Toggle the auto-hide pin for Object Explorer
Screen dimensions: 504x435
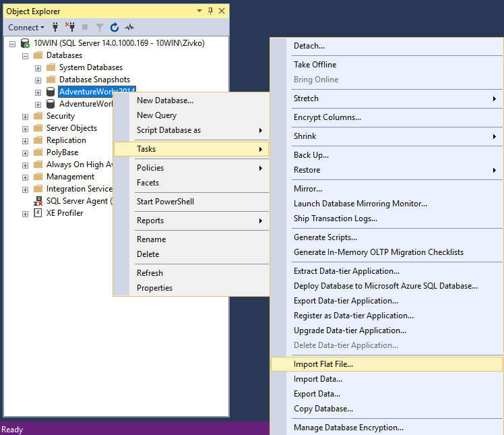[210, 11]
